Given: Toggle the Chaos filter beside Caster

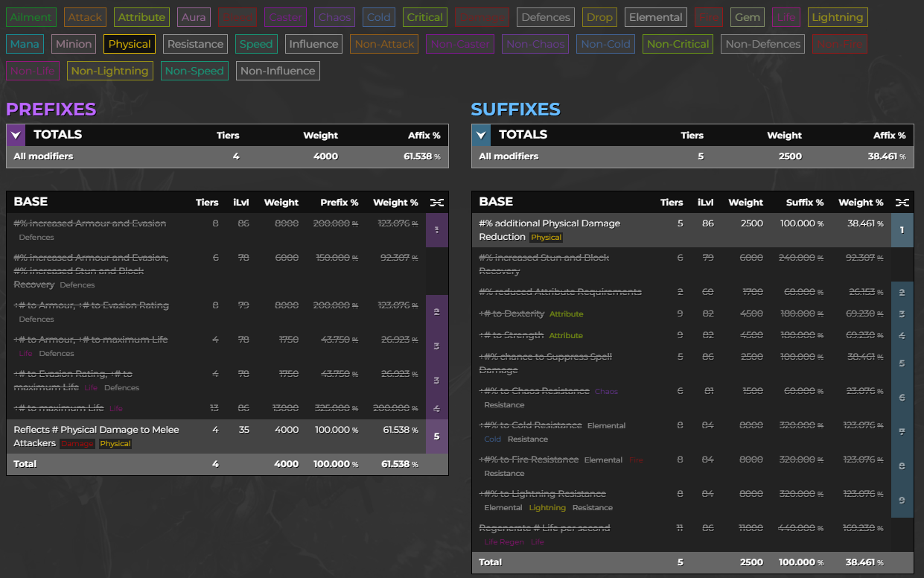Looking at the screenshot, I should 335,17.
